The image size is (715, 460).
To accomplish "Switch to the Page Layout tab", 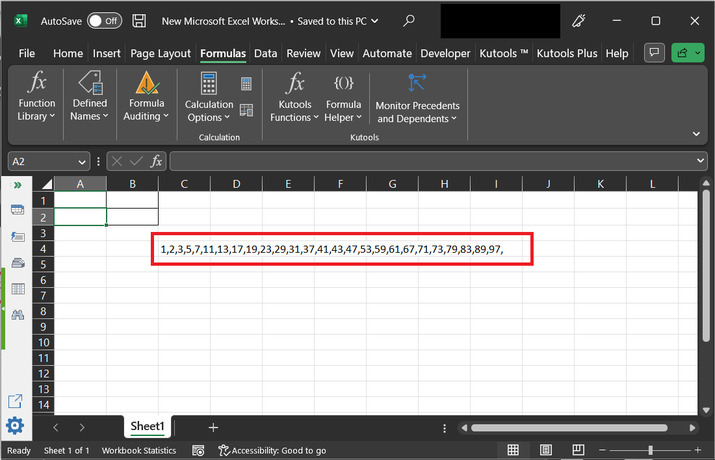I will pyautogui.click(x=161, y=53).
